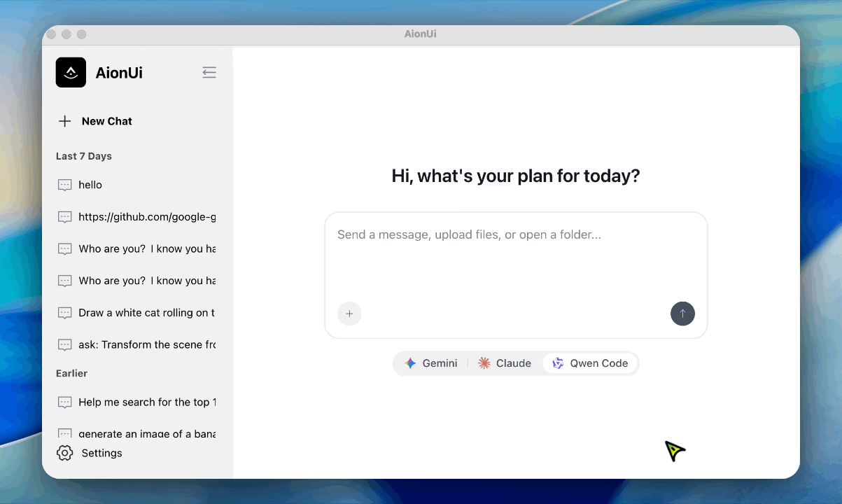
Task: Switch the agent to Gemini
Action: point(431,363)
